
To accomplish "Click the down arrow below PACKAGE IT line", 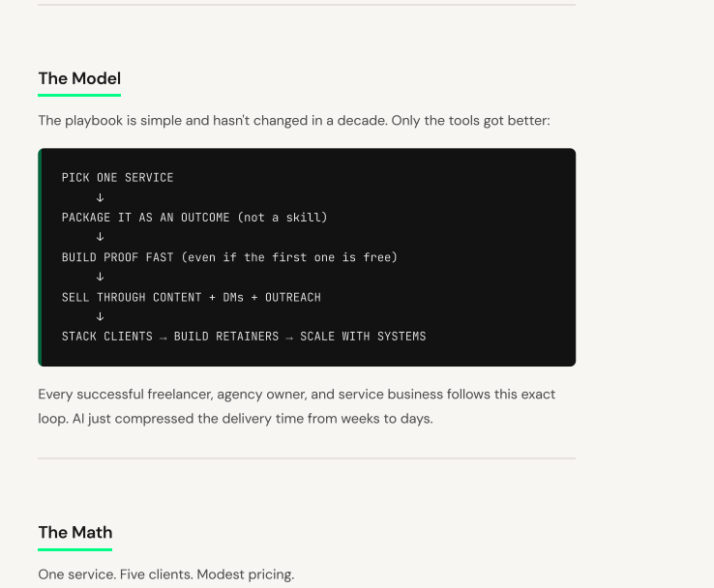I will click(101, 237).
